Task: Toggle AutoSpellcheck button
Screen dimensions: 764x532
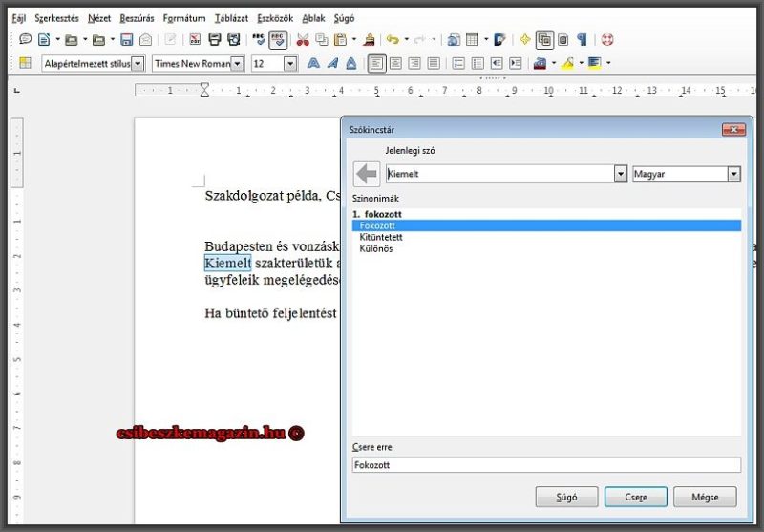Action: (278, 40)
